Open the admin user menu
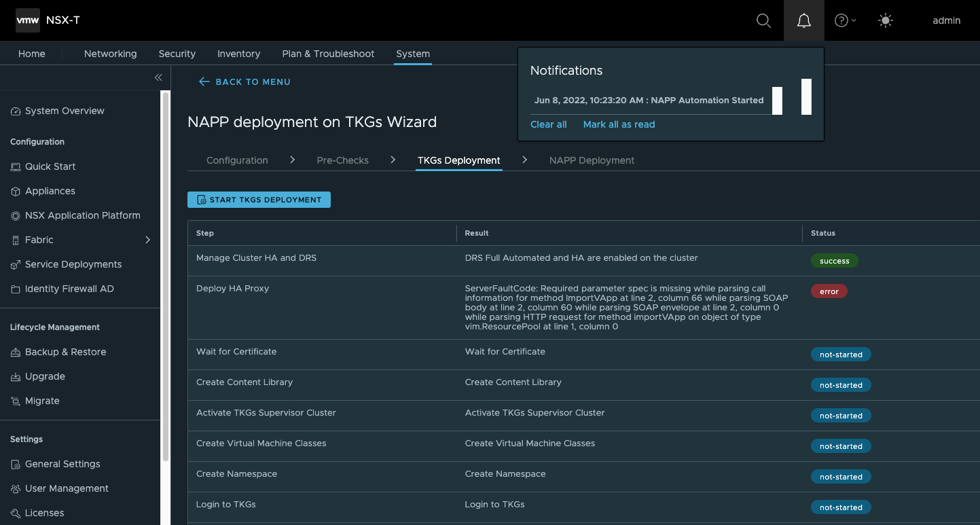 [x=946, y=20]
